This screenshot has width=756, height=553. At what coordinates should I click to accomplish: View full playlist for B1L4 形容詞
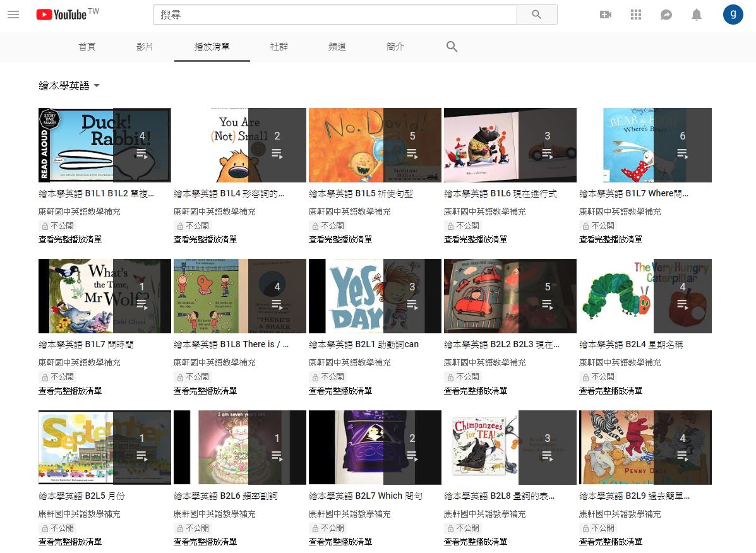click(205, 239)
